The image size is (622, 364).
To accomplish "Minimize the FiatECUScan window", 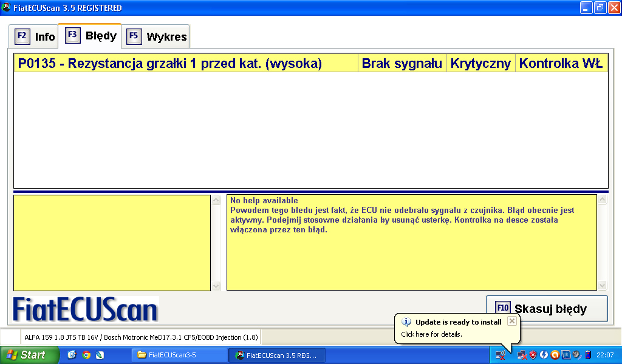I will [x=586, y=7].
